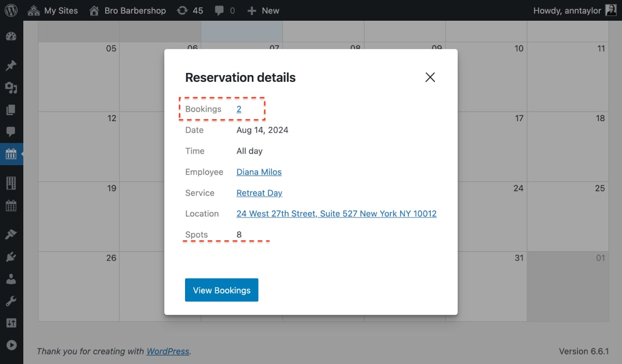Open Tools wrench sidebar icon
The image size is (622, 364).
click(11, 301)
